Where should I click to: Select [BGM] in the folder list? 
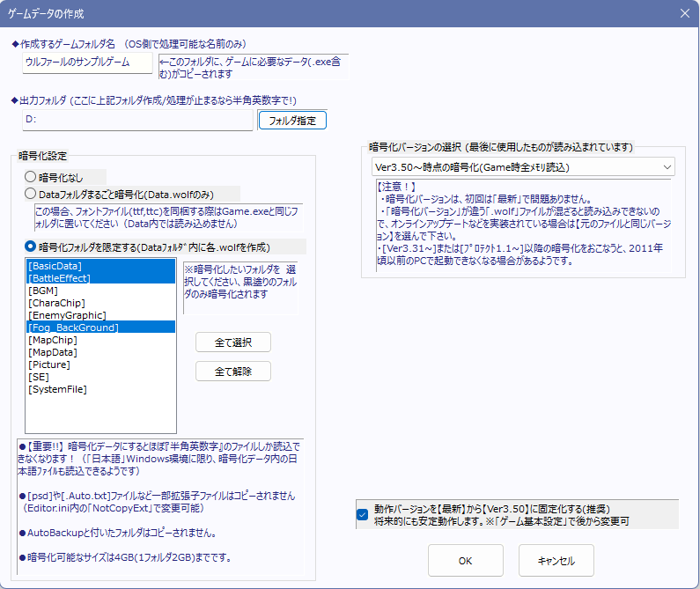click(101, 291)
